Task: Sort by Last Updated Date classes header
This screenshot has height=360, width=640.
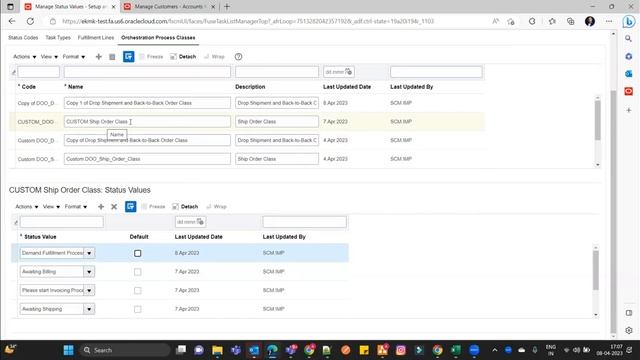Action: (x=347, y=87)
